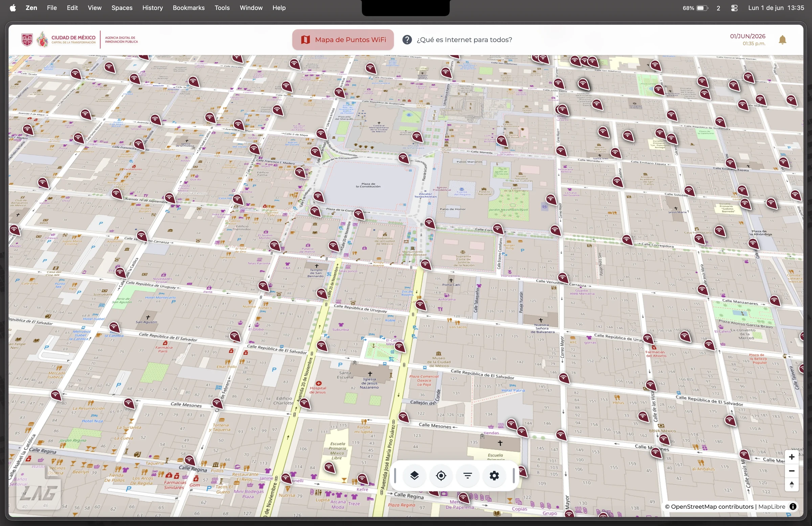Open the map layers button

(x=414, y=476)
